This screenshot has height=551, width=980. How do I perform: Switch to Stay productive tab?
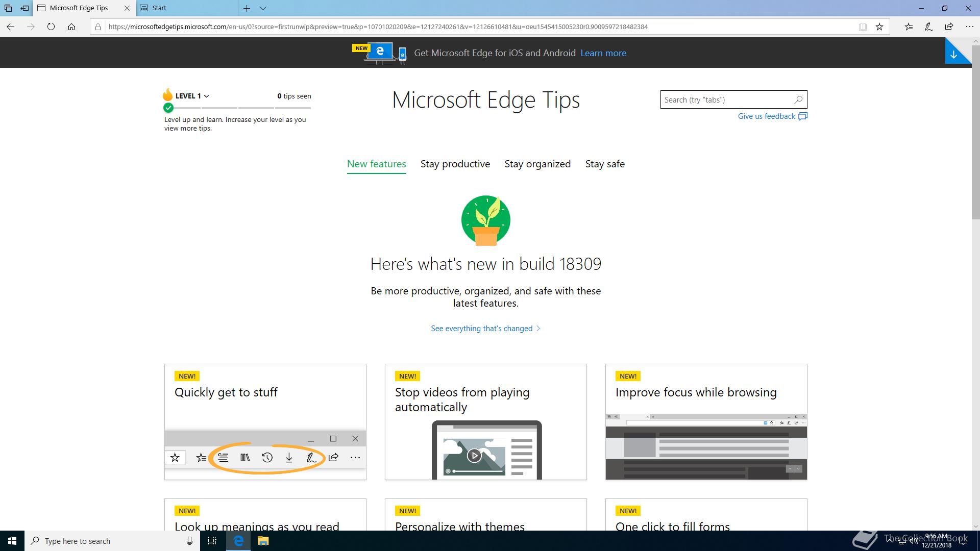pyautogui.click(x=455, y=164)
